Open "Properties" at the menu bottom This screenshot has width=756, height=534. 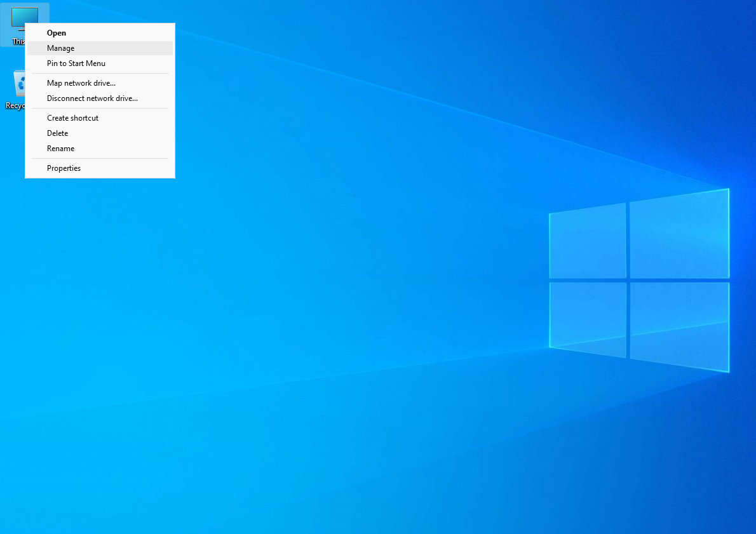point(64,168)
